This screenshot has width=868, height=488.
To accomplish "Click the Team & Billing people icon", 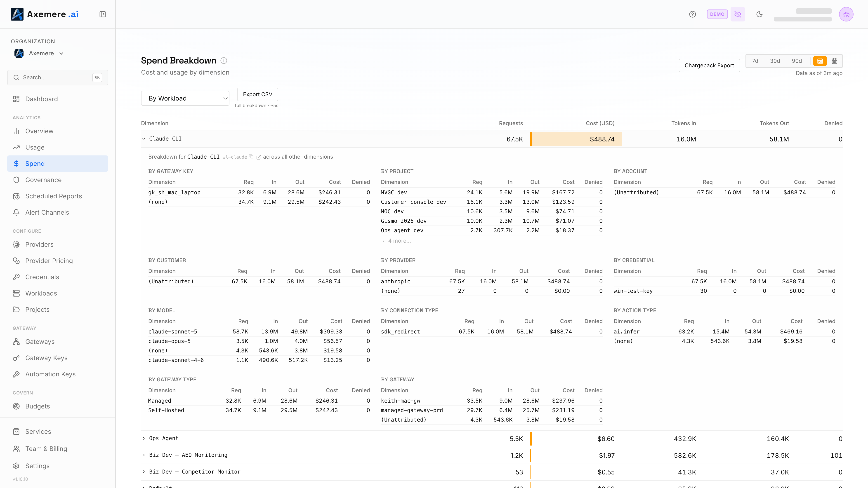I will (16, 449).
